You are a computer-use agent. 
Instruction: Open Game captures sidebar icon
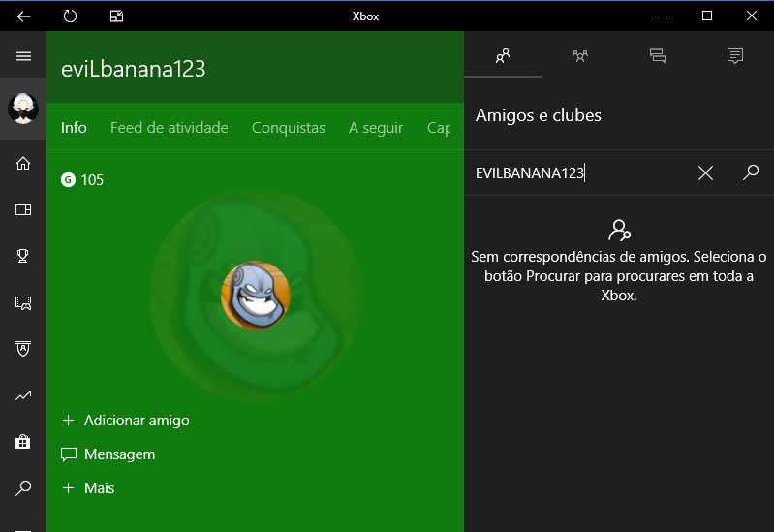pyautogui.click(x=23, y=302)
